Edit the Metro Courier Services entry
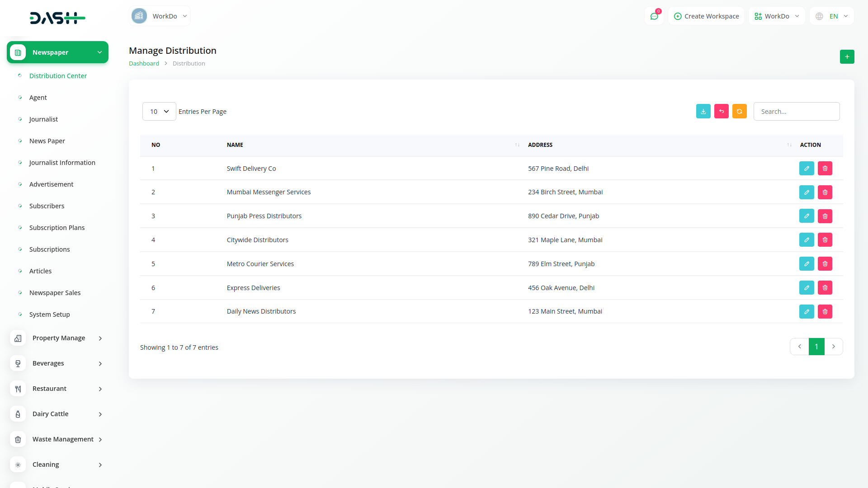868x488 pixels. pyautogui.click(x=806, y=264)
